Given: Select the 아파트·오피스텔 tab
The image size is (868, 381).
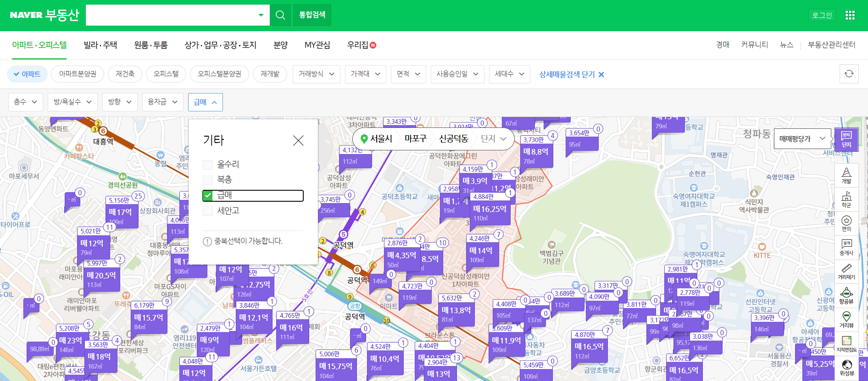Looking at the screenshot, I should [x=39, y=45].
